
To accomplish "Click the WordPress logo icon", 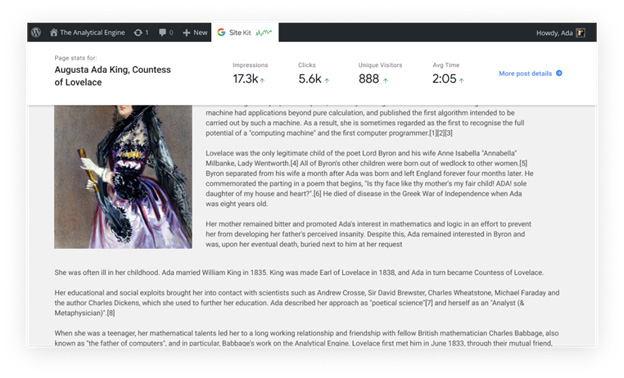I will [x=36, y=33].
